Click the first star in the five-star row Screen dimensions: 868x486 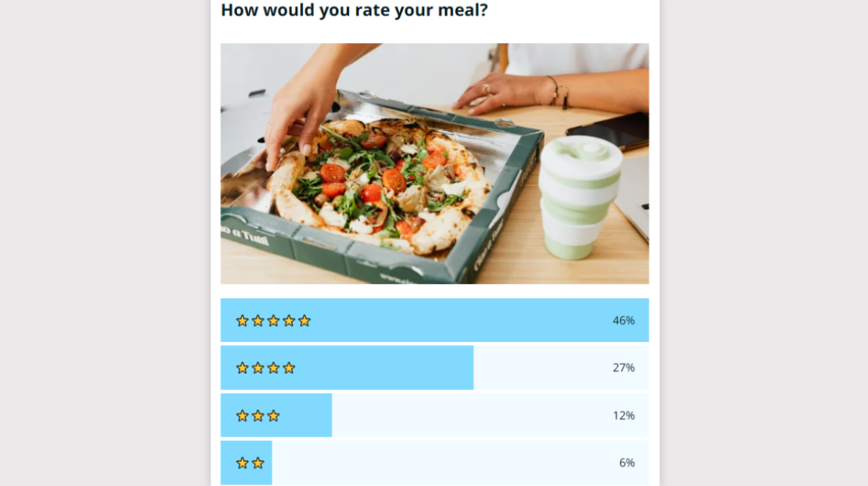[241, 321]
